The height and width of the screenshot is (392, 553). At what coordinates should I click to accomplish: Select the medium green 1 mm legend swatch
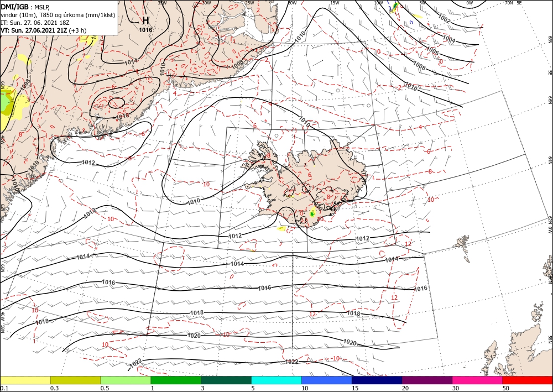tap(176, 380)
